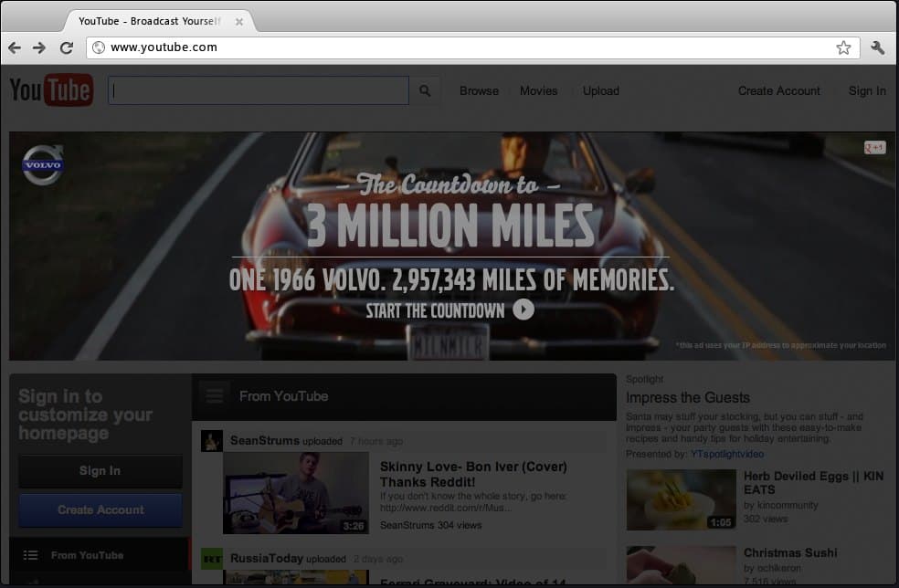
Task: Click the search magnifier button
Action: (425, 90)
